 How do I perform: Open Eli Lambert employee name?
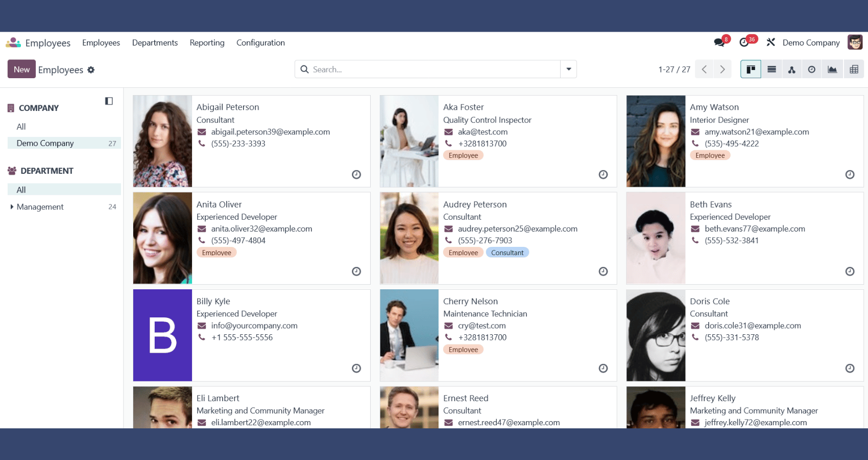pos(218,398)
